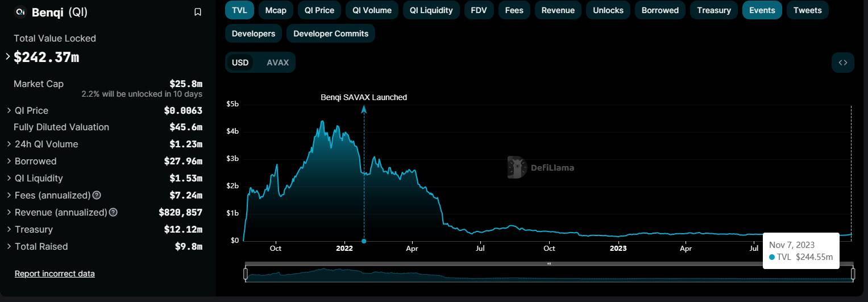Expand the QI Liquidity row
Image resolution: width=868 pixels, height=302 pixels.
tap(9, 178)
